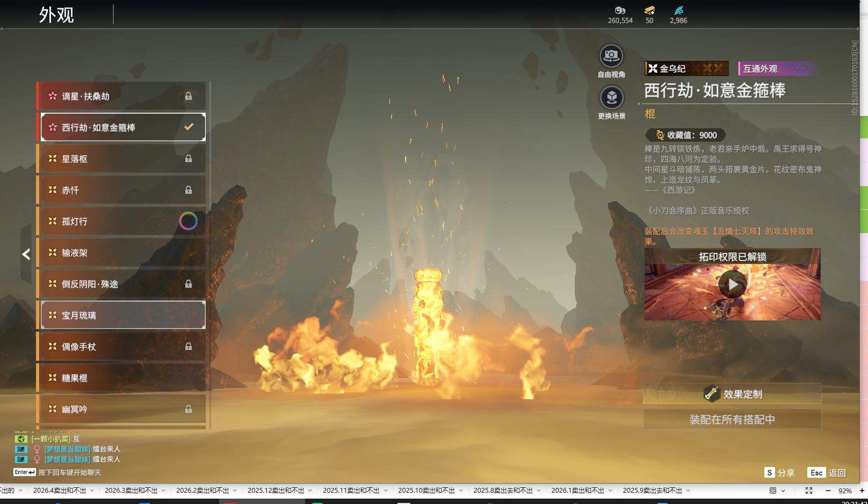This screenshot has width=868, height=504.
Task: Click the lock icon on 摘星·扶桑劫
Action: coord(189,96)
